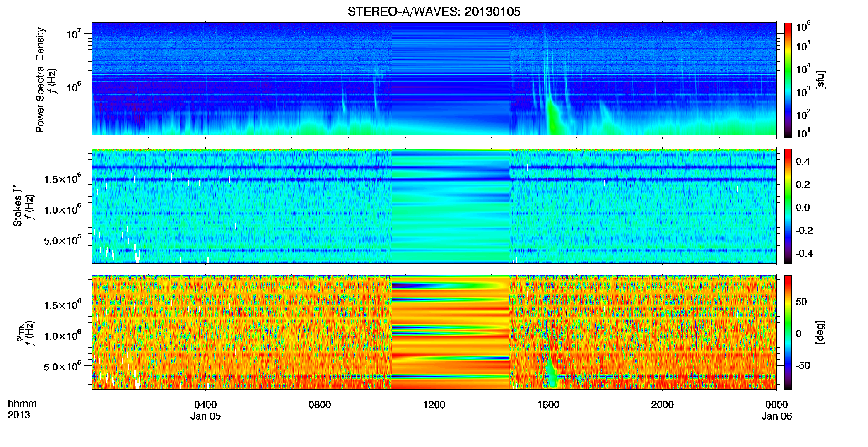Click the Stokes V colorbar
The width and height of the screenshot is (868, 447).
tap(788, 206)
